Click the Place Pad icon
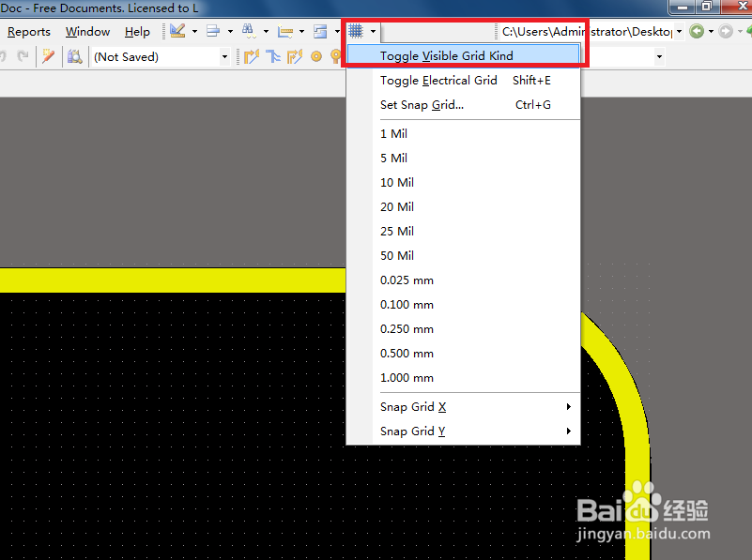The image size is (752, 560). click(316, 56)
